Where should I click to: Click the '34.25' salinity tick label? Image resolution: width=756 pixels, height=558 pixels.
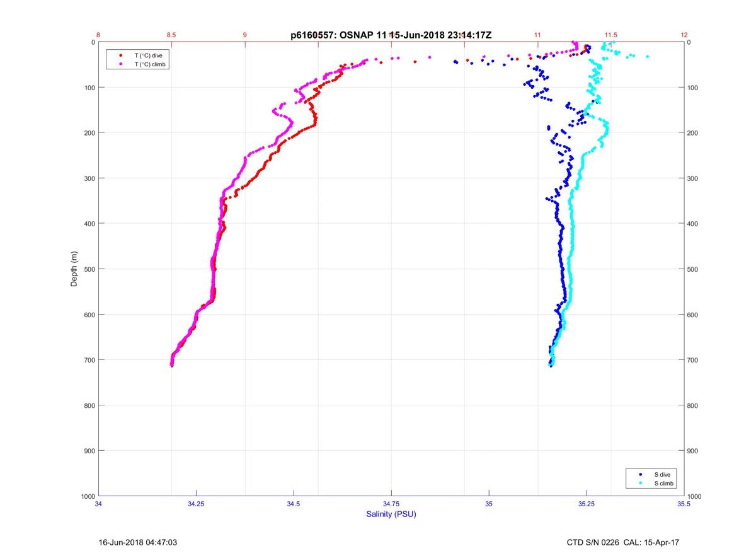coord(196,504)
